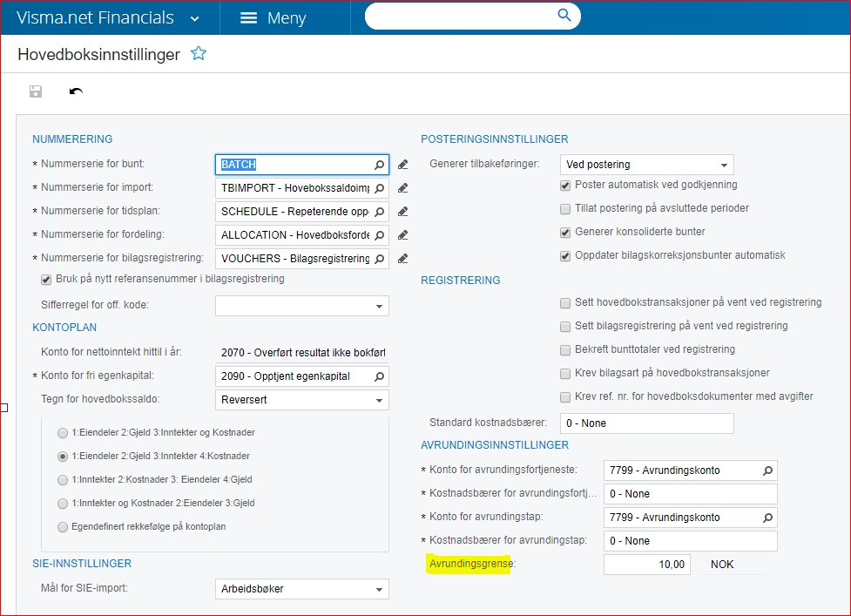Check Sett bilagsregistrering på vent ved registrering
Viewport: 851px width, 616px height.
[565, 326]
